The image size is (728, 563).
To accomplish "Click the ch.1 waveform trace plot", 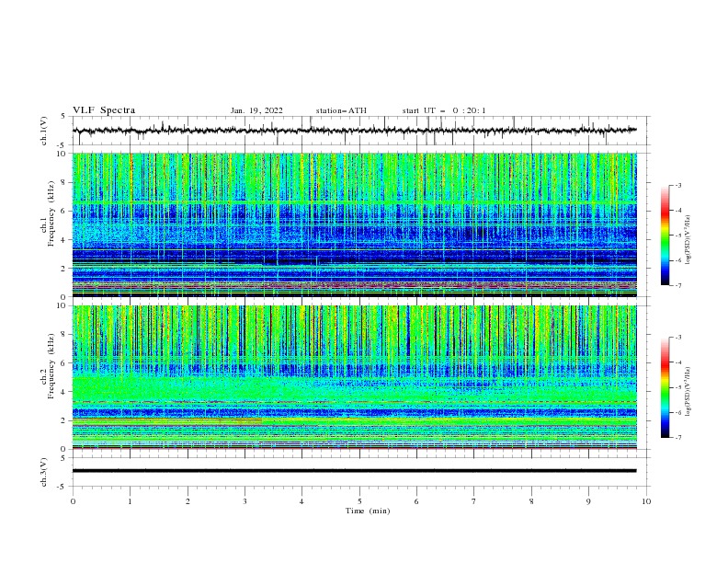I will 355,131.
